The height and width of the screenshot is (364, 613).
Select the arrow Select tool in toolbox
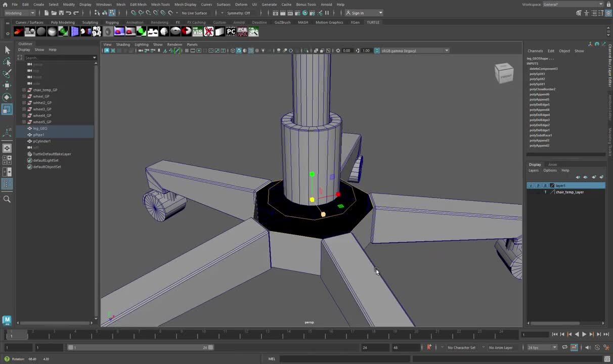click(7, 50)
